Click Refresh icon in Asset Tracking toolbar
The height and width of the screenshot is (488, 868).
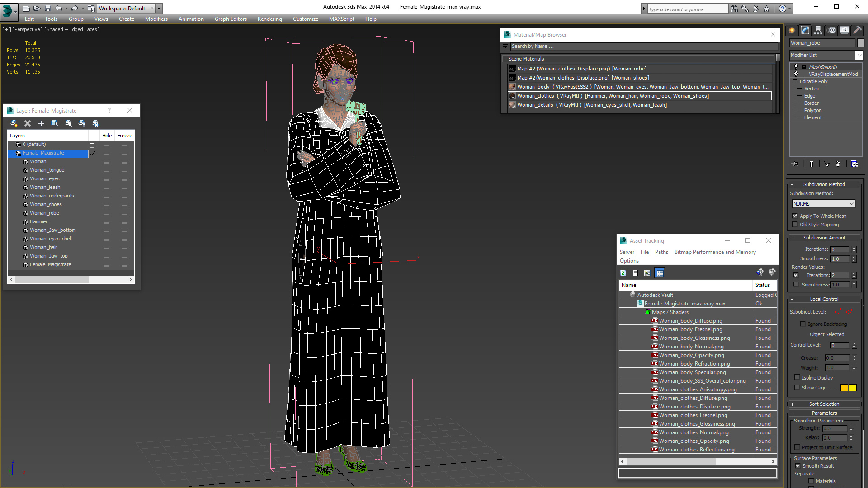coord(623,273)
